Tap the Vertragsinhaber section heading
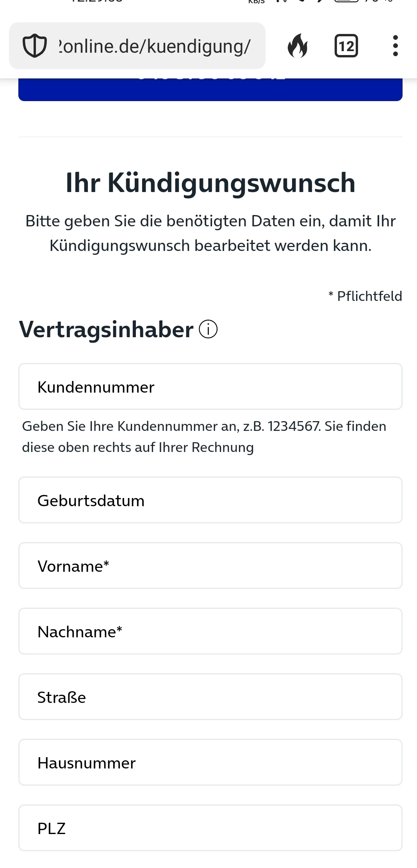The height and width of the screenshot is (868, 417). point(106,329)
